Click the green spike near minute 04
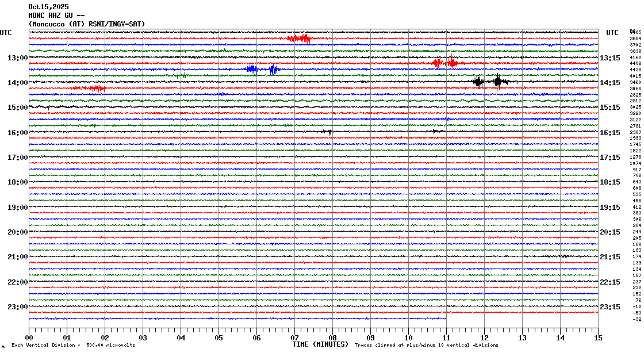Image resolution: width=644 pixels, height=353 pixels. click(180, 75)
